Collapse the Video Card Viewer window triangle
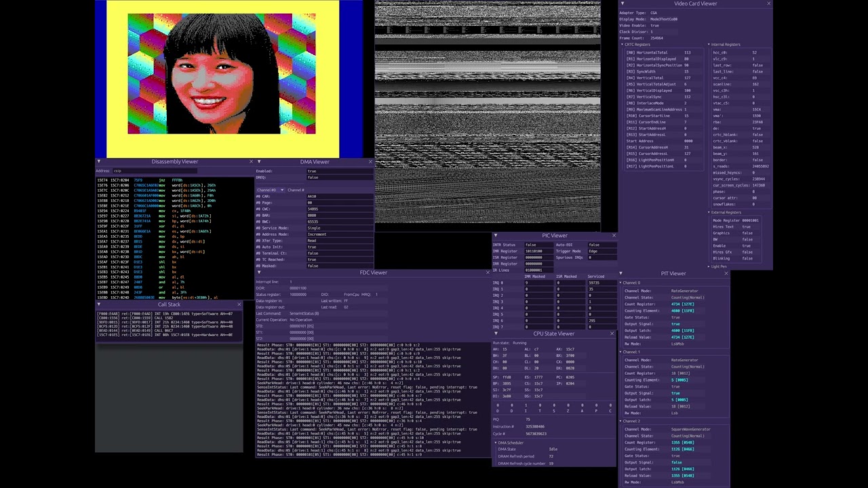Image resolution: width=868 pixels, height=488 pixels. [x=621, y=3]
